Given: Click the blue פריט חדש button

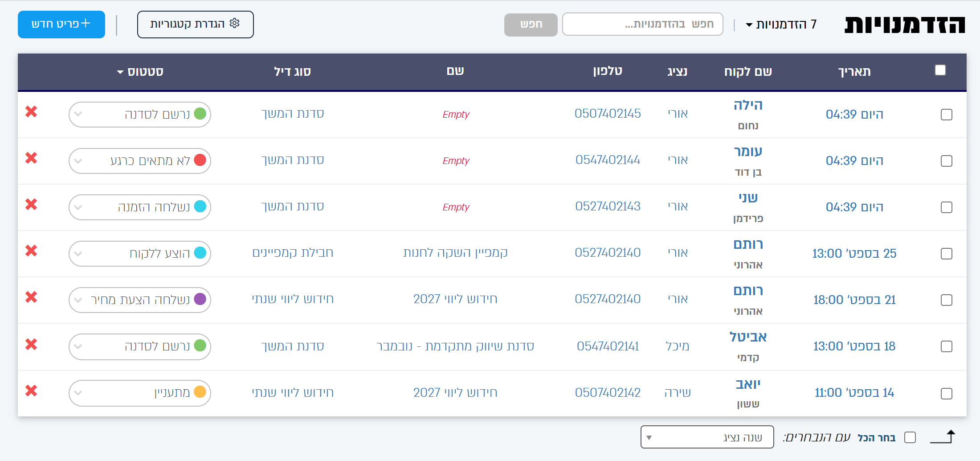Looking at the screenshot, I should click(x=61, y=25).
